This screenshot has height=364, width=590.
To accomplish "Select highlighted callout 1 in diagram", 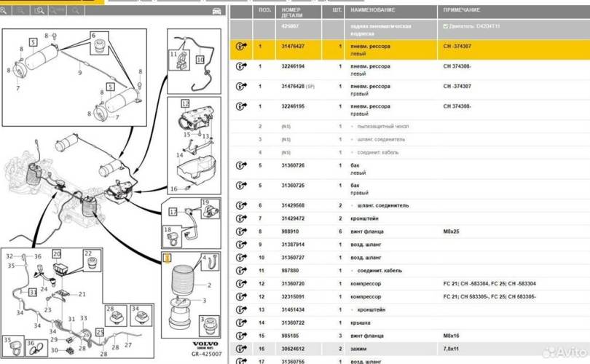I will tap(167, 257).
